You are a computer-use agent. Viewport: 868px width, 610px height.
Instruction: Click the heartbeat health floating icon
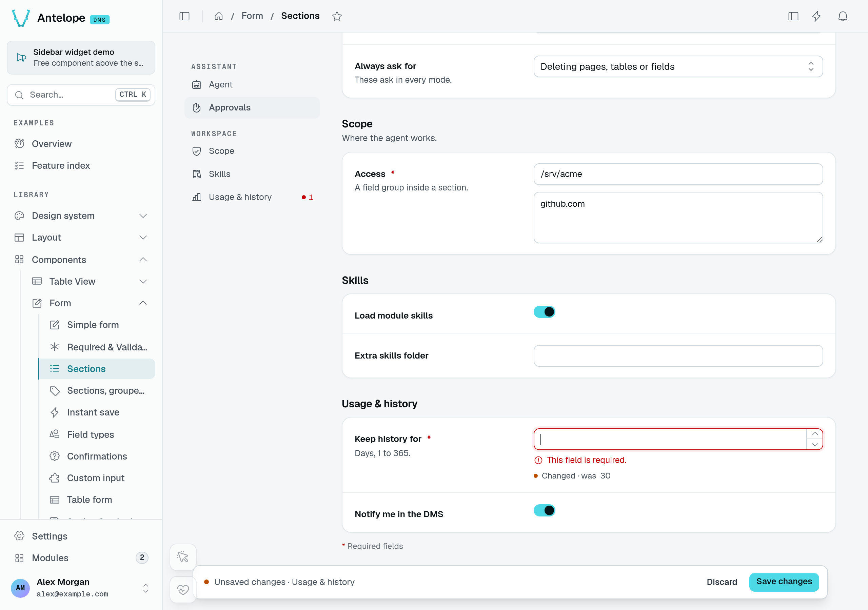coord(183,589)
